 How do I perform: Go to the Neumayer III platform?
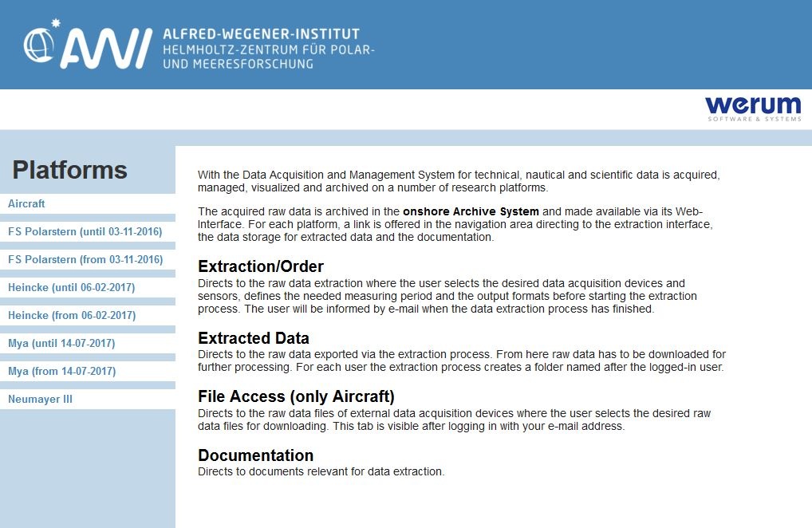pos(41,399)
